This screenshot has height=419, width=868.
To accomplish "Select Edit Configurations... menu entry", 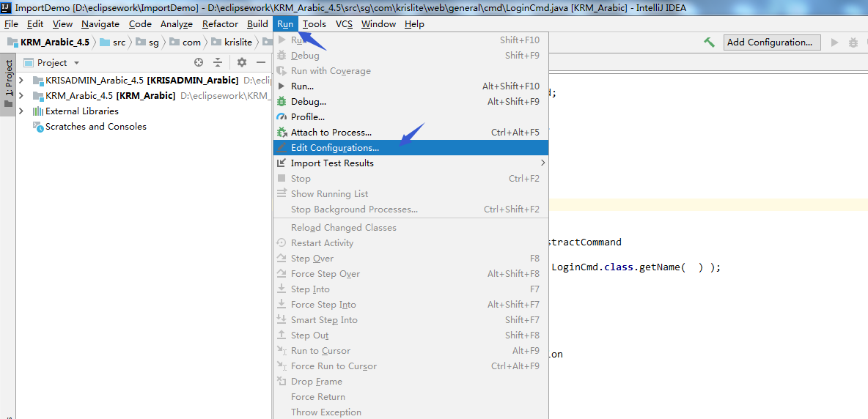I will (411, 147).
